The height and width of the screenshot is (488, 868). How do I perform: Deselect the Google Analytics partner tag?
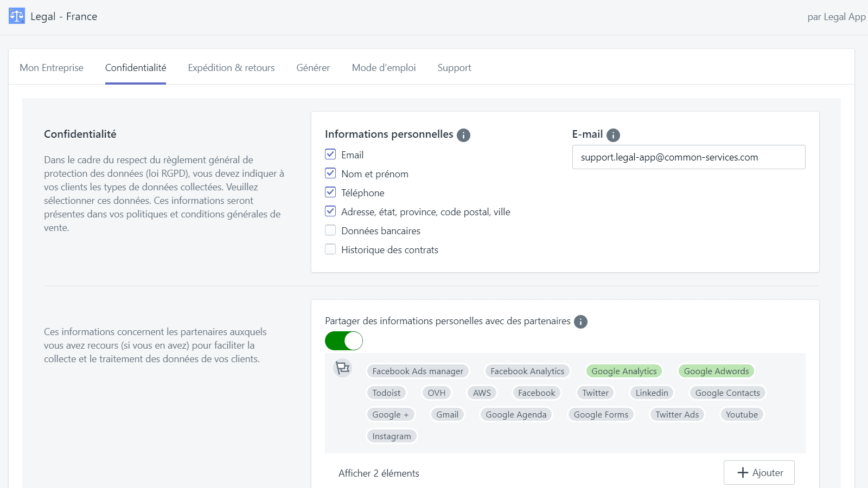pyautogui.click(x=624, y=371)
